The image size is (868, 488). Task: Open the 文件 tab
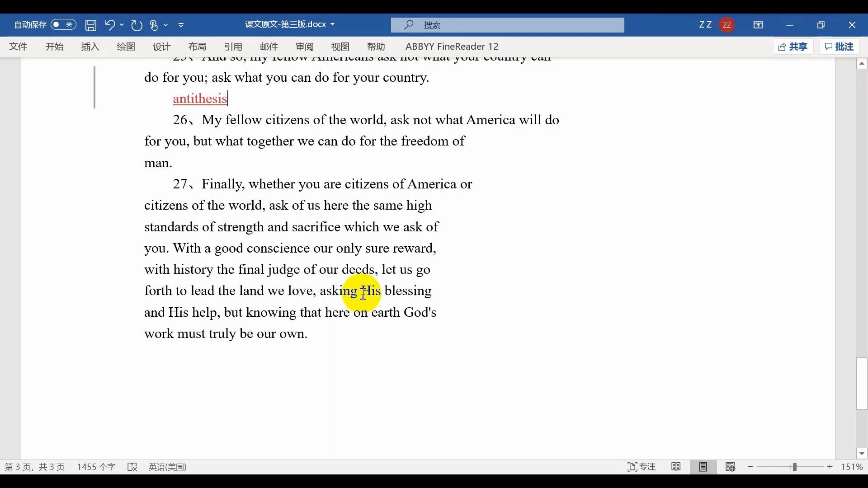click(19, 47)
